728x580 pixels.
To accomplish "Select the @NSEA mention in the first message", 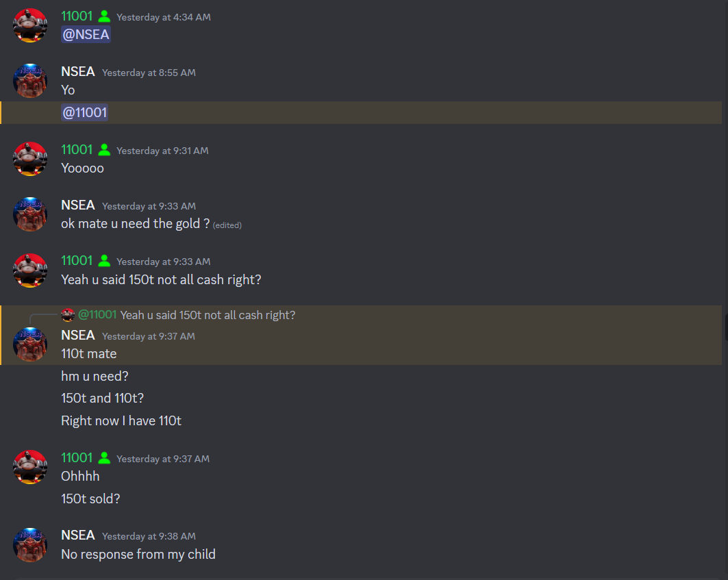I will click(x=86, y=34).
